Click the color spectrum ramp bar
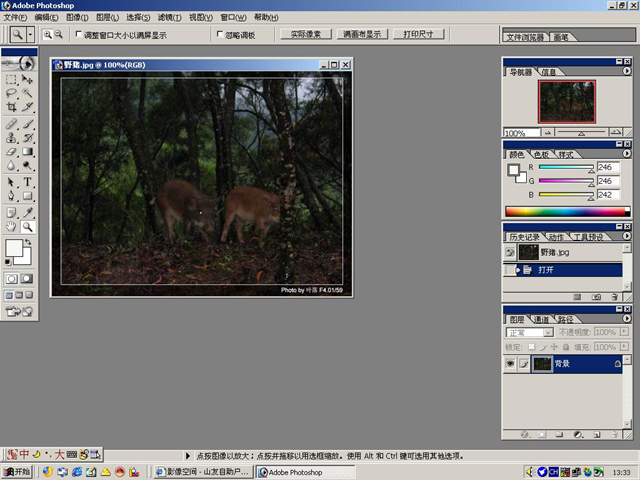Image resolution: width=640 pixels, height=480 pixels. pos(567,211)
